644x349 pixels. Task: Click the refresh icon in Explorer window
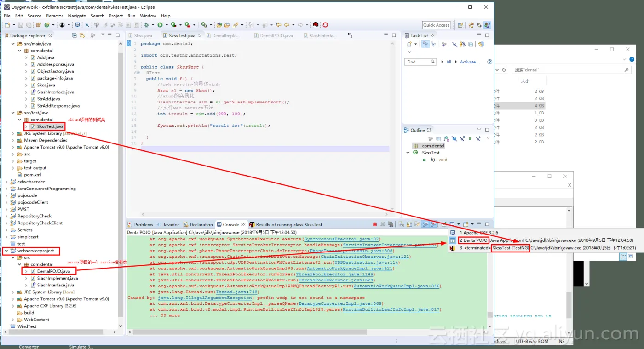point(504,70)
